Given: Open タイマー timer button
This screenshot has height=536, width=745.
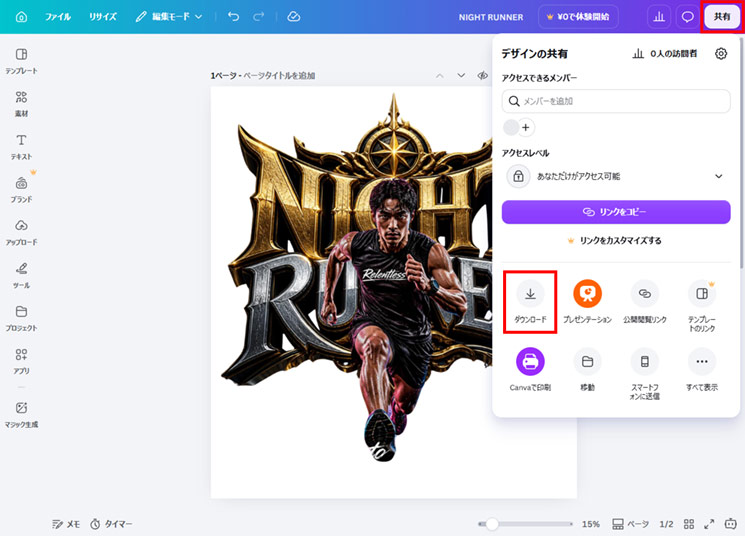Looking at the screenshot, I should (112, 524).
